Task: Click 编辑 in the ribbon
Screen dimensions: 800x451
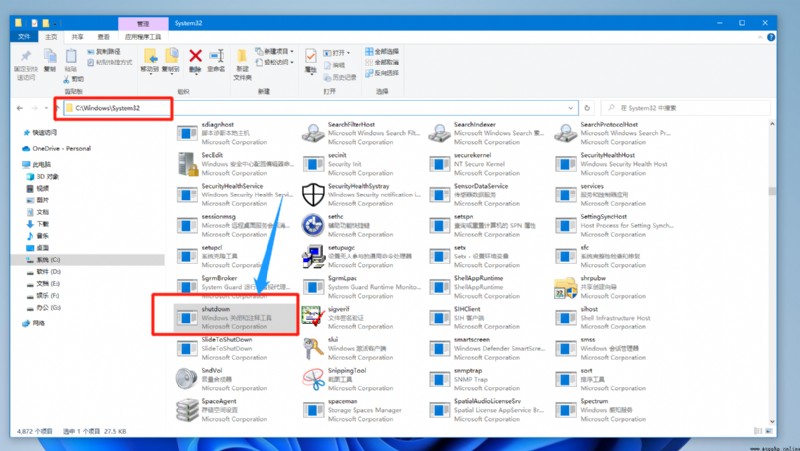Action: point(335,65)
